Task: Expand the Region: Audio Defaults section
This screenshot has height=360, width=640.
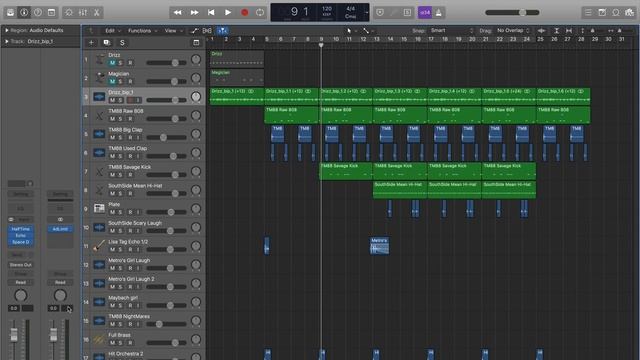Action: click(7, 30)
